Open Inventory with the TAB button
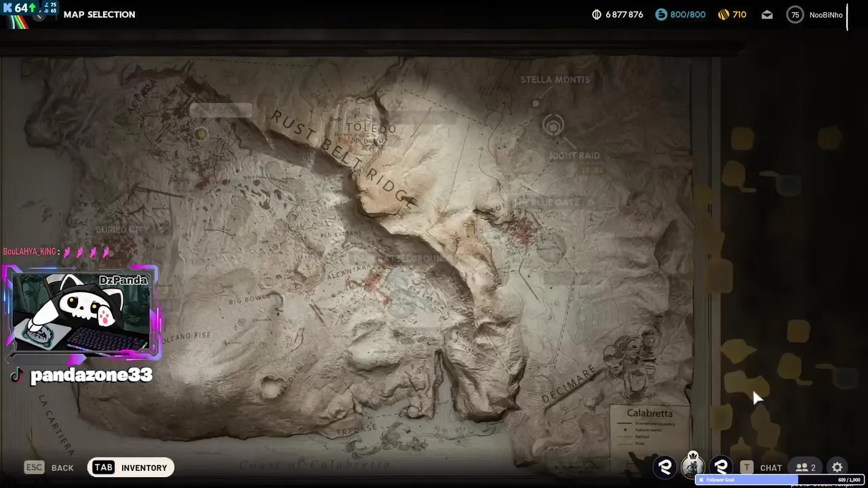868x488 pixels. (131, 468)
